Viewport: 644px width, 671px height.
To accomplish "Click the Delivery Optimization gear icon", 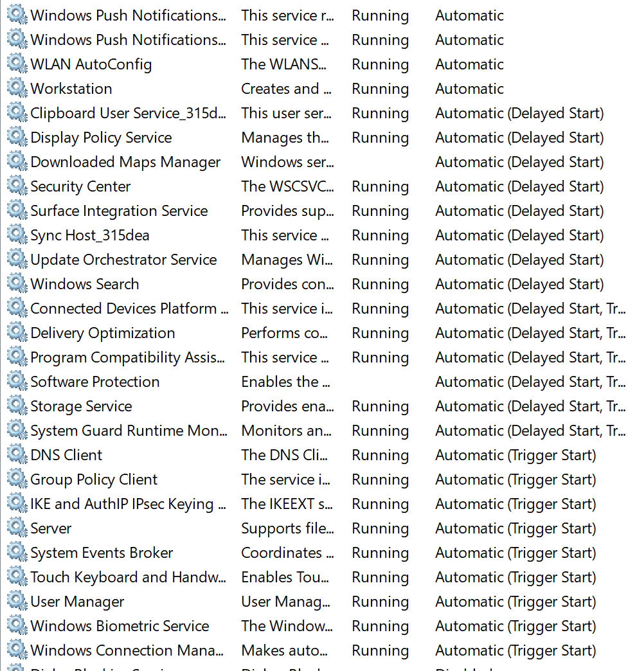I will click(17, 332).
